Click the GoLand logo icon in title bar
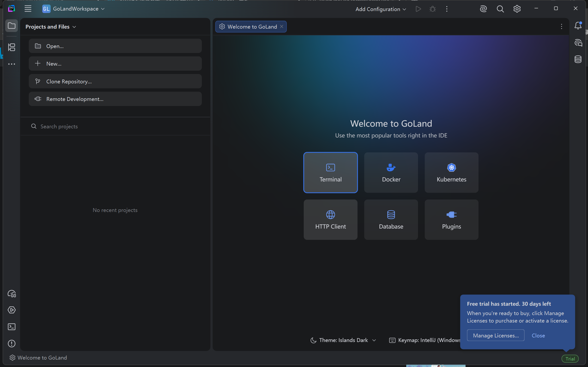 (11, 9)
